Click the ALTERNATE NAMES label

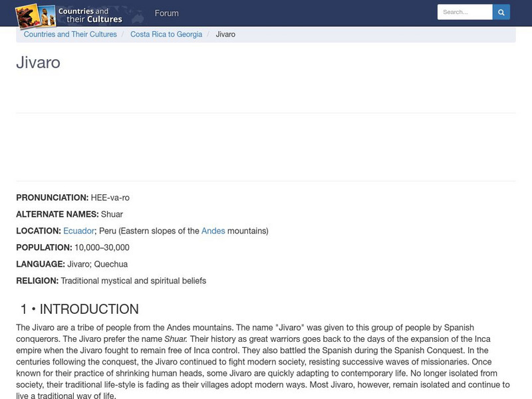(57, 214)
